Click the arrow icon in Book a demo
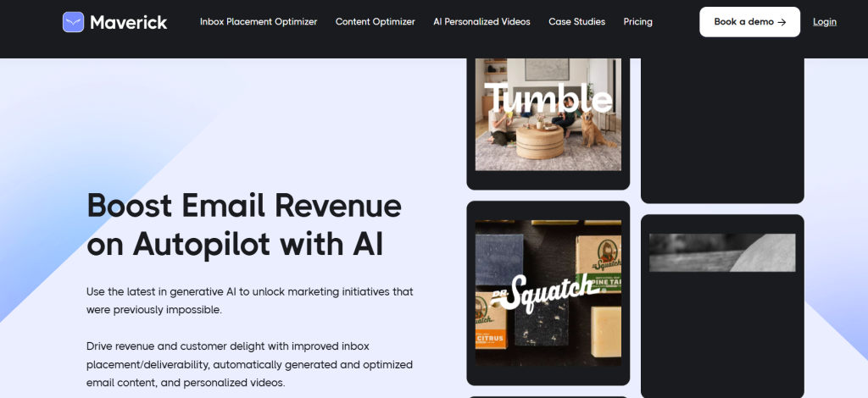868x398 pixels. point(782,22)
